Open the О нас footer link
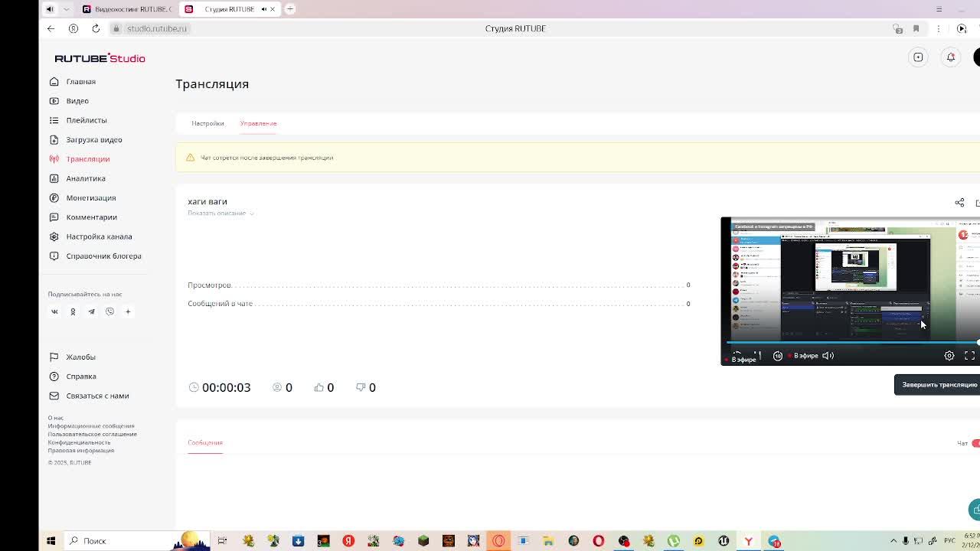 tap(56, 418)
